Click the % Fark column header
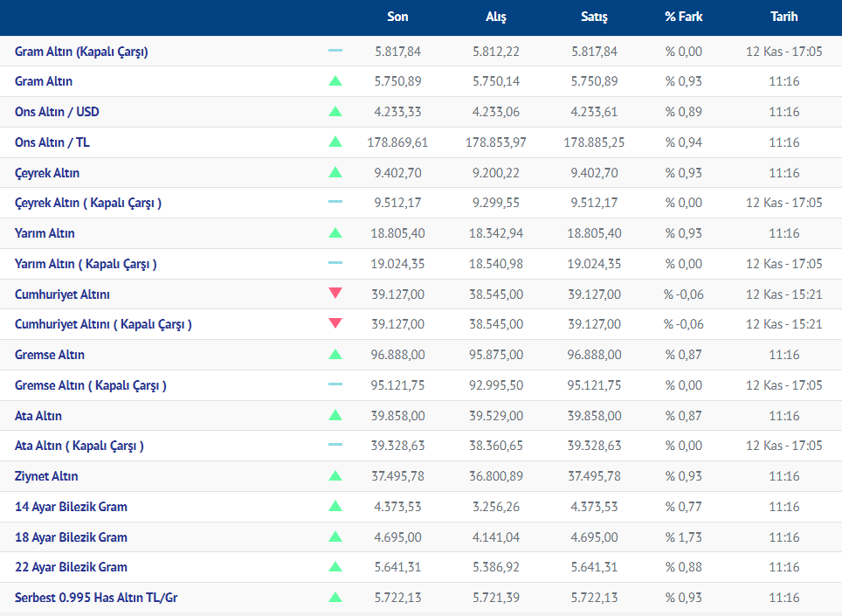 (x=683, y=17)
